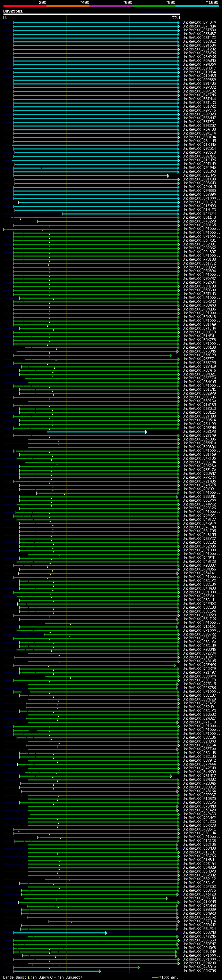
Task: Click the red ~20% identity legend segment
Action: pyautogui.click(x=25, y=6)
